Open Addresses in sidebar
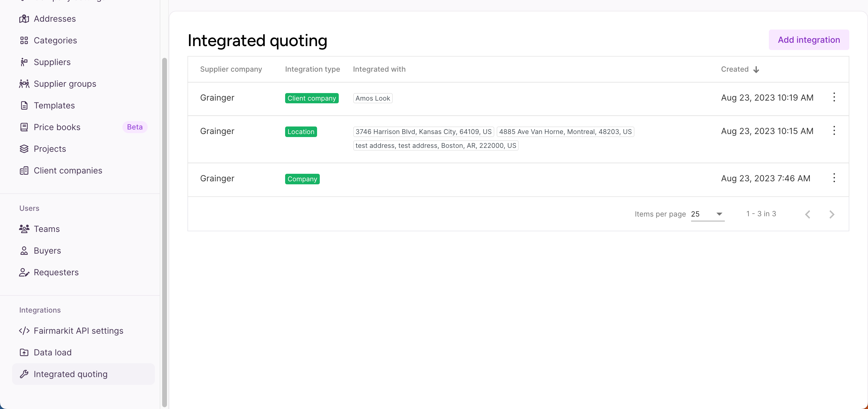This screenshot has width=868, height=409. click(83, 19)
